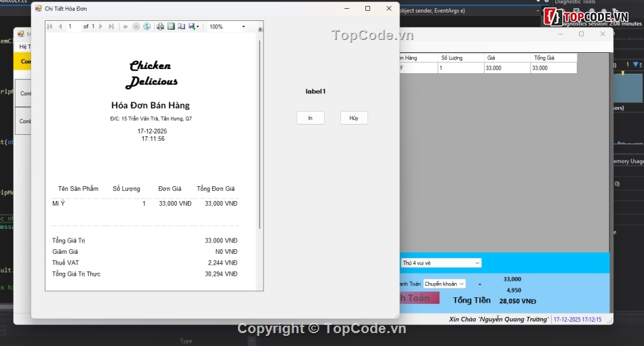Open the export save dropdown
Image resolution: width=644 pixels, height=346 pixels.
tap(194, 26)
